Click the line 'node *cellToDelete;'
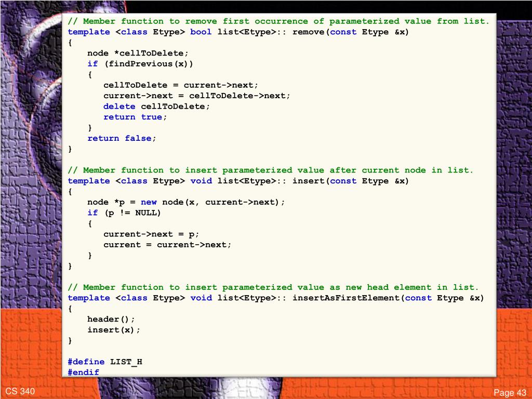The width and height of the screenshot is (532, 399). (138, 54)
